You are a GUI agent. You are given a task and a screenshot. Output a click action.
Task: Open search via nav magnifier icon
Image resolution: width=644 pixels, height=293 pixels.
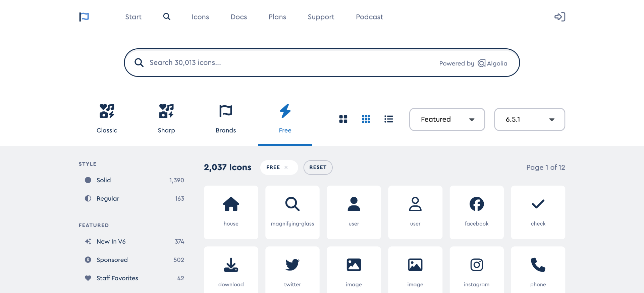(167, 16)
